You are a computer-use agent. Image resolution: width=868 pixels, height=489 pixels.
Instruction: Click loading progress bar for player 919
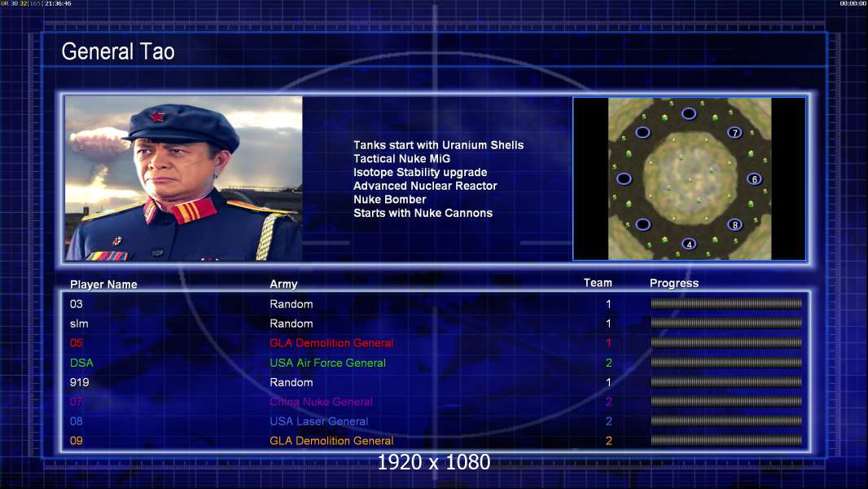point(726,381)
